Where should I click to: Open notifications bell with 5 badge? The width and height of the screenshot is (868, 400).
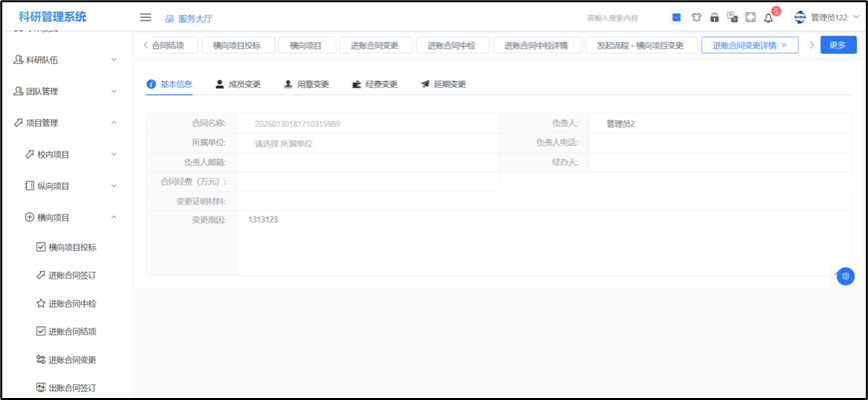768,17
